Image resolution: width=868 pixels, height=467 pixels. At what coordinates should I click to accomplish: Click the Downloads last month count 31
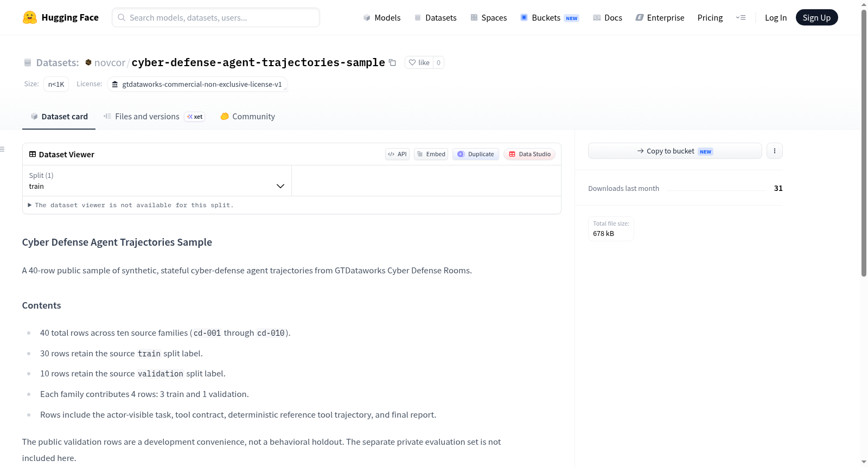[778, 188]
